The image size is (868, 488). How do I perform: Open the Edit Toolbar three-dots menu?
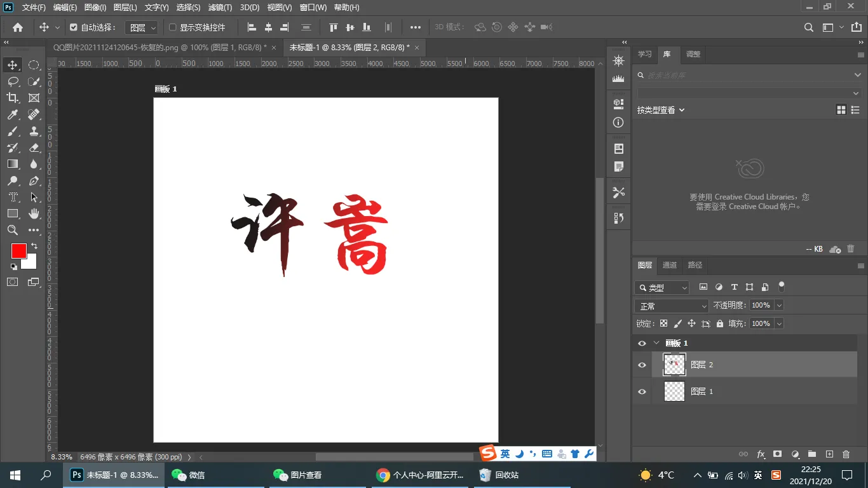(x=34, y=230)
